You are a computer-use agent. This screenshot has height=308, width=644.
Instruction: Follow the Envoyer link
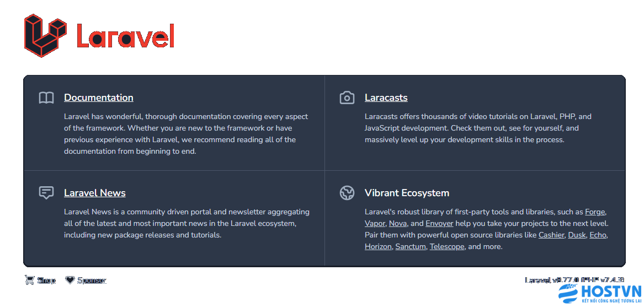[x=439, y=224]
